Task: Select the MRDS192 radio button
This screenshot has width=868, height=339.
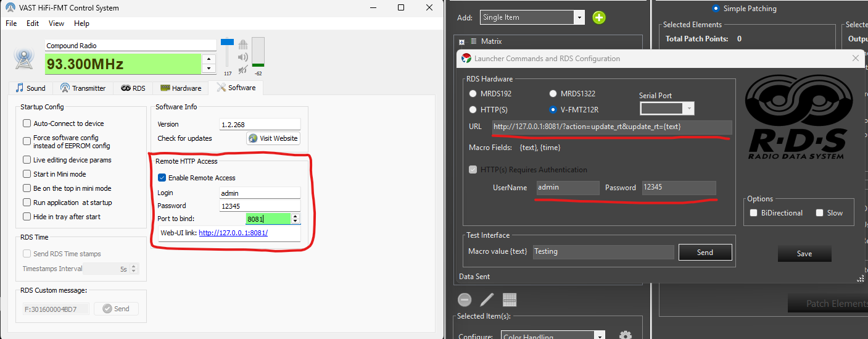Action: coord(473,94)
